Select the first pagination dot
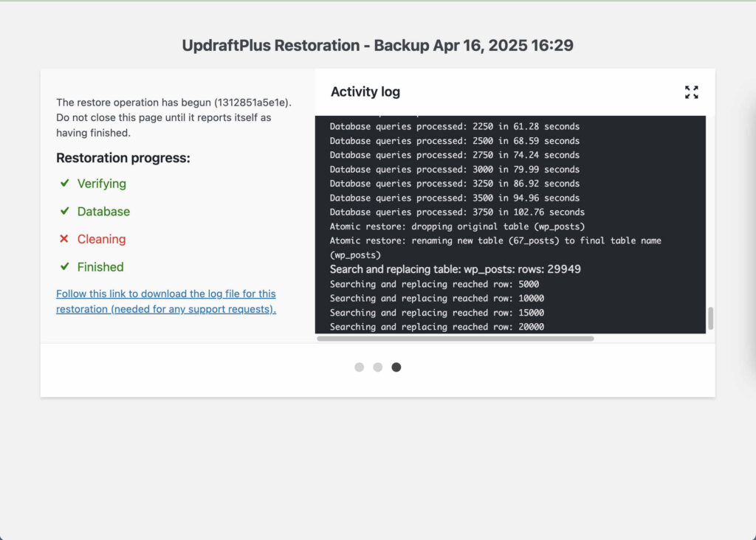Screen dimensions: 756x540 click(360, 367)
